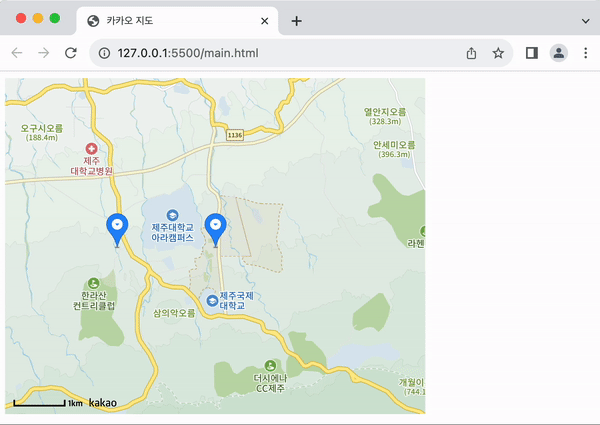Bookmark this page with star icon
Screen dimensions: 600x425
point(498,53)
